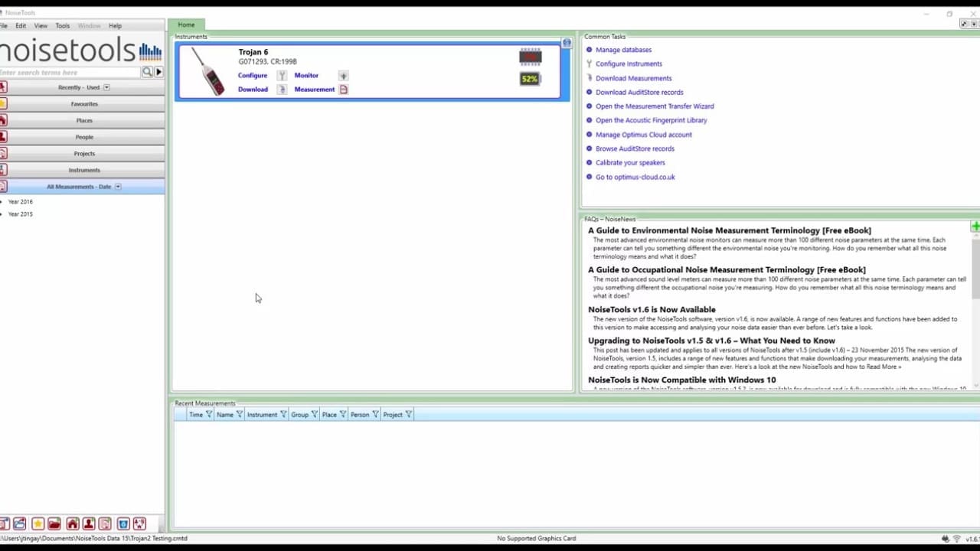Open the Time column filter
The width and height of the screenshot is (980, 551).
[208, 415]
